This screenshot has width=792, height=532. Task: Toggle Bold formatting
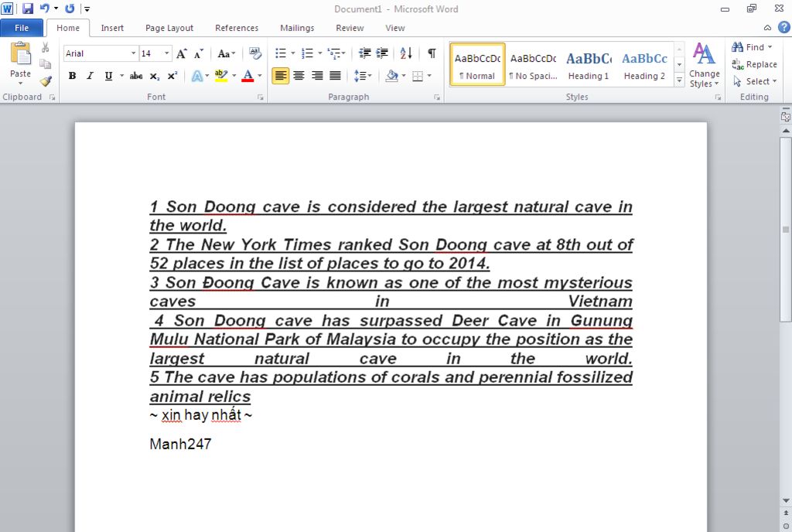pyautogui.click(x=72, y=76)
